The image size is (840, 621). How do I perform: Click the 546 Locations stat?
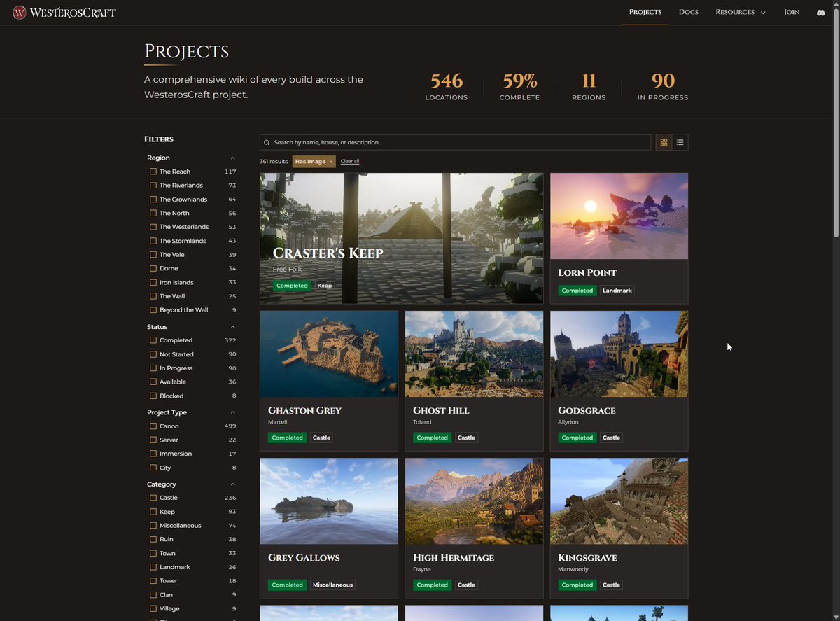[447, 87]
